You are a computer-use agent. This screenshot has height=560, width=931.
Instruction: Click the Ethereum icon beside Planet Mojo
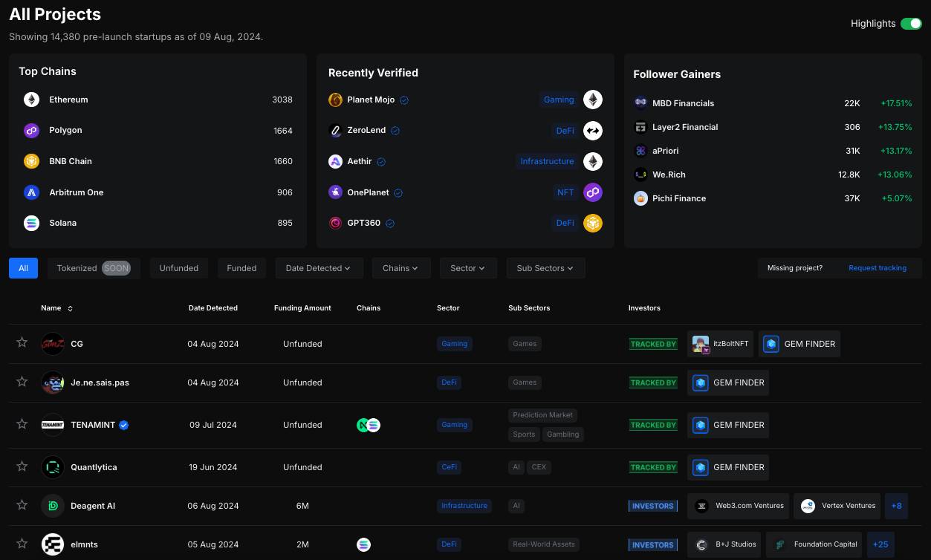(x=593, y=100)
